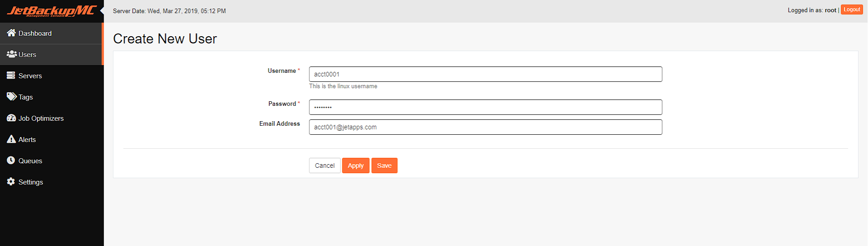
Task: Click the Settings gear icon
Action: point(11,181)
